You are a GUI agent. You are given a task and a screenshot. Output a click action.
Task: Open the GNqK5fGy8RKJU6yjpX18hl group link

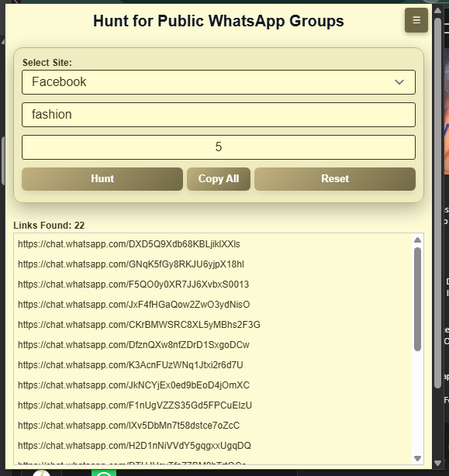[x=131, y=264]
